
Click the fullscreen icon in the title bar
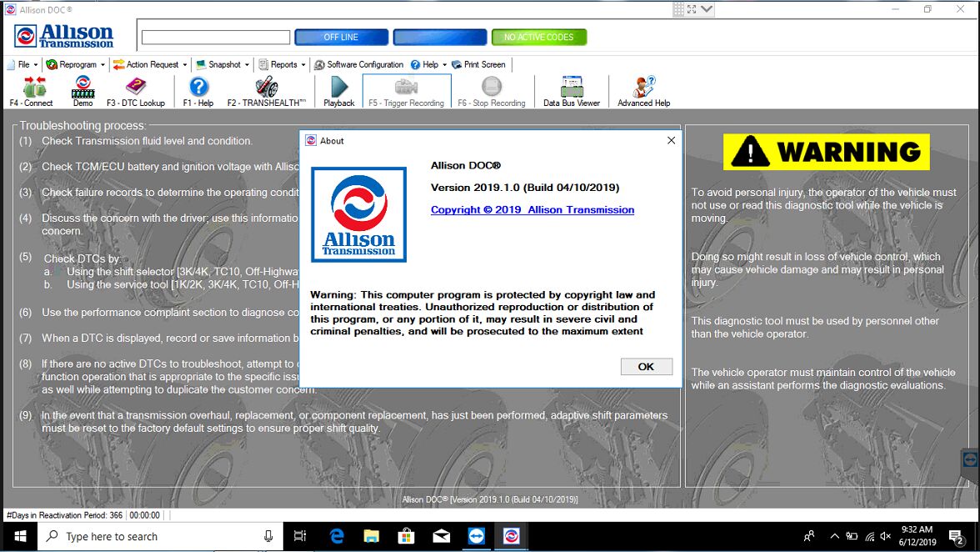tap(692, 9)
